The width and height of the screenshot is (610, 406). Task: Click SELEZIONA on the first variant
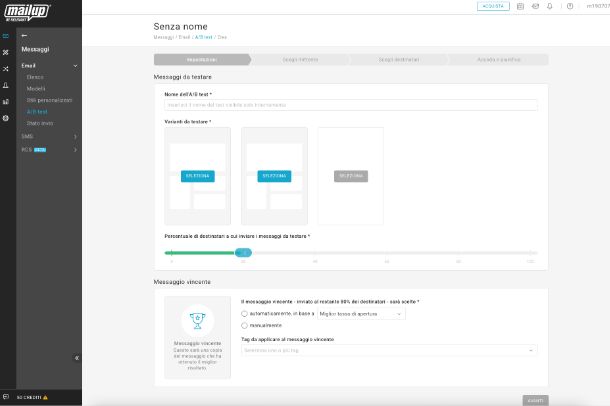tap(197, 176)
